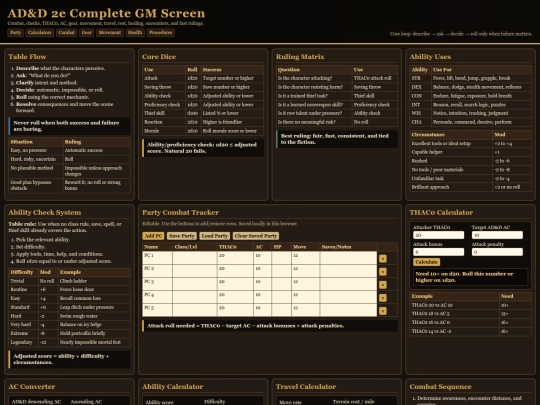Edit the PC 3 Saves/Notes cell

[x=348, y=284]
